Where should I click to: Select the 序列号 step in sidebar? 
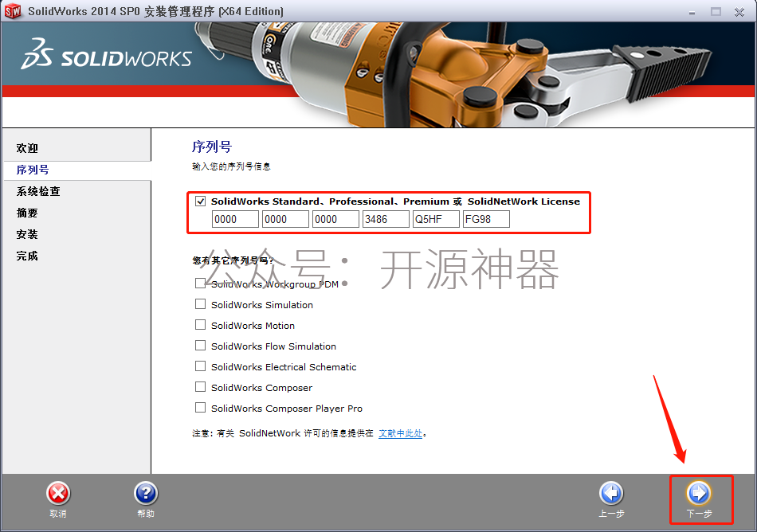click(33, 170)
